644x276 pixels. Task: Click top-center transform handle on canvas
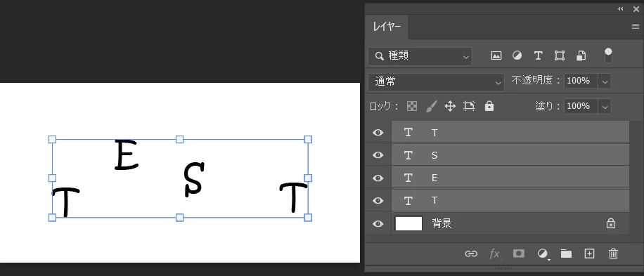(x=179, y=140)
